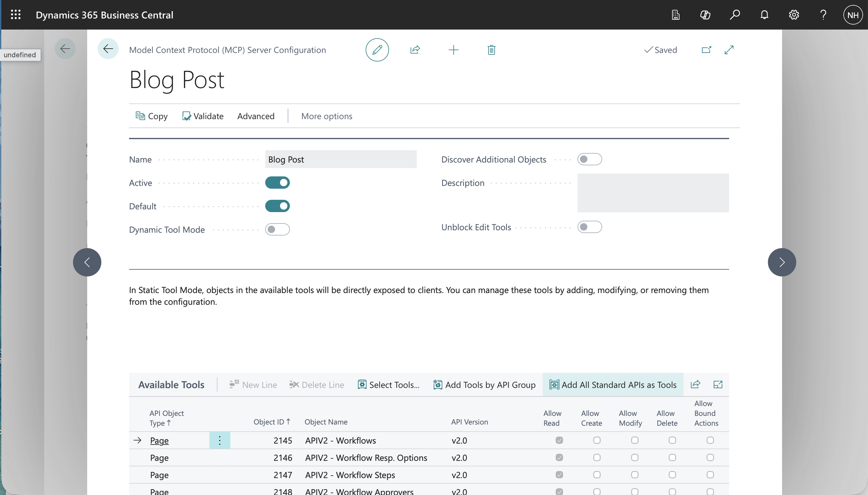Toggle Discover Additional Objects switch
Image resolution: width=868 pixels, height=495 pixels.
pos(590,159)
